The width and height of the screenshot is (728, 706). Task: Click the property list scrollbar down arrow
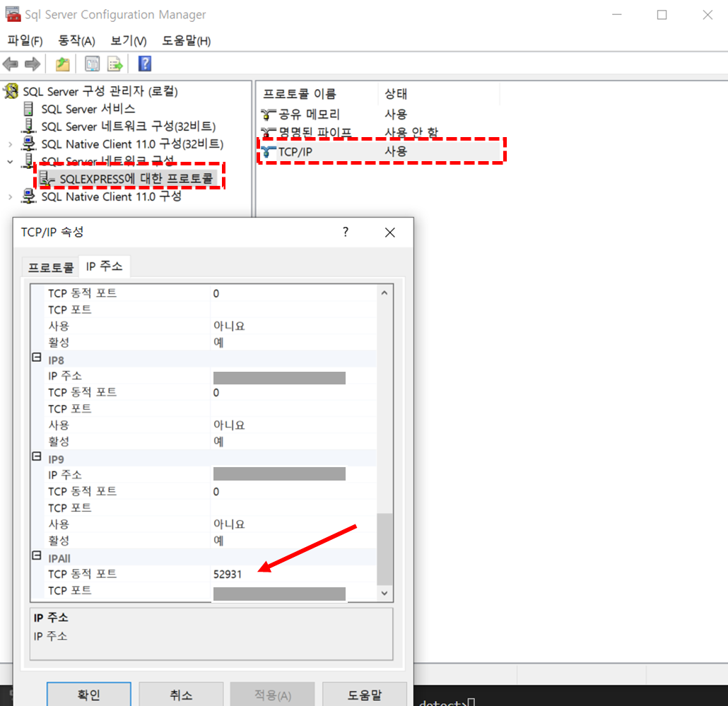pyautogui.click(x=384, y=593)
